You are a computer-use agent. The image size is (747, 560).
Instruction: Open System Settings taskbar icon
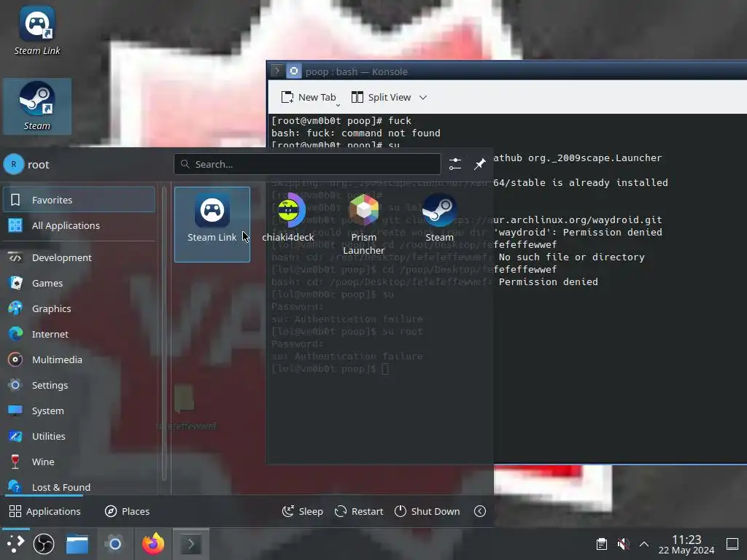[115, 544]
